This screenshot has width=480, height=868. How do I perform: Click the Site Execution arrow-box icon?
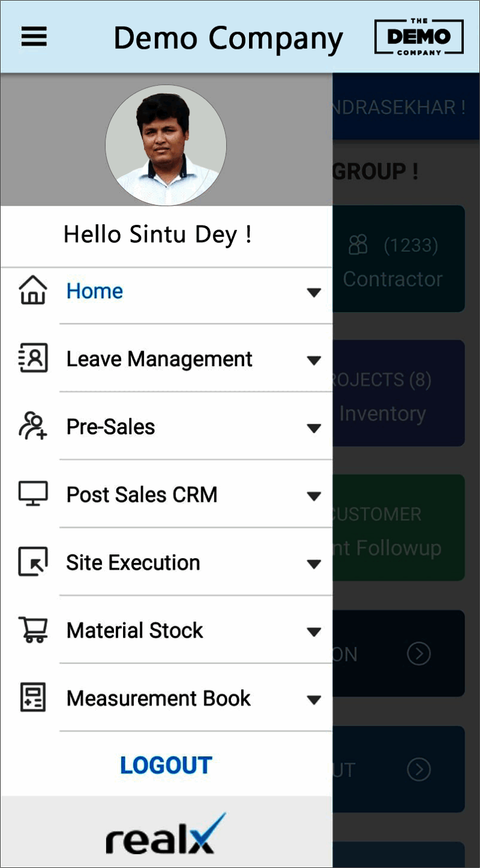33,562
